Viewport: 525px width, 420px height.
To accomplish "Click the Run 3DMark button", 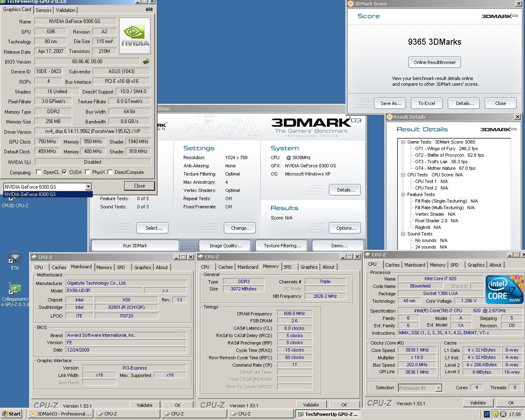I will click(135, 246).
